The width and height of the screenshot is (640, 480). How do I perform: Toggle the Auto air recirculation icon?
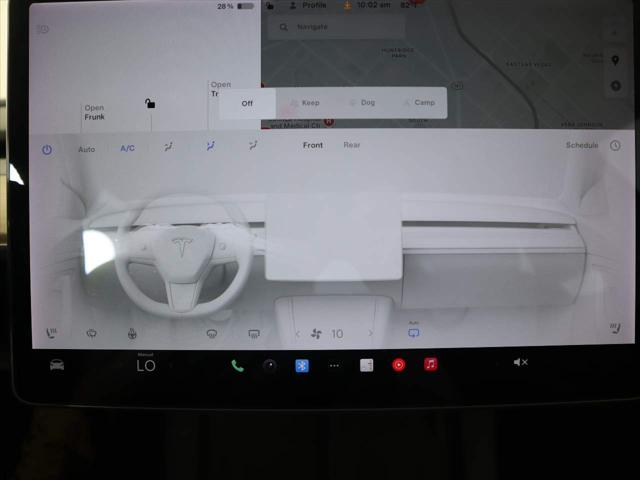pos(413,331)
